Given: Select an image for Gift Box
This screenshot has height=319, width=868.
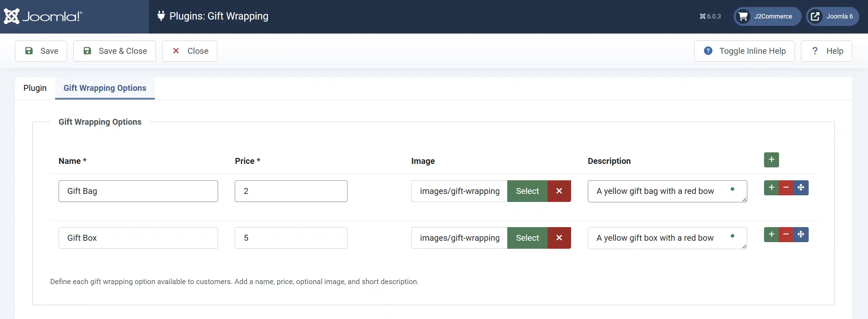Looking at the screenshot, I should point(527,238).
